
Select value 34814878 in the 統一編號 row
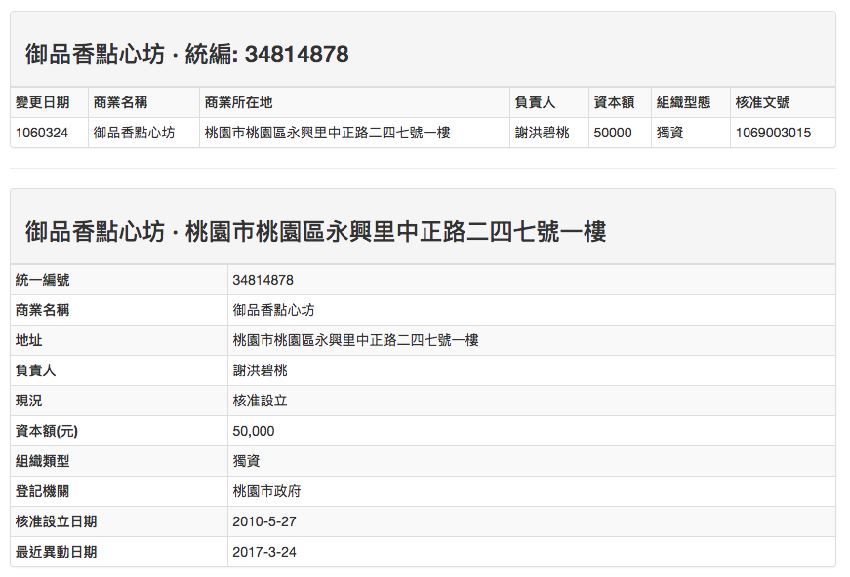(x=263, y=280)
